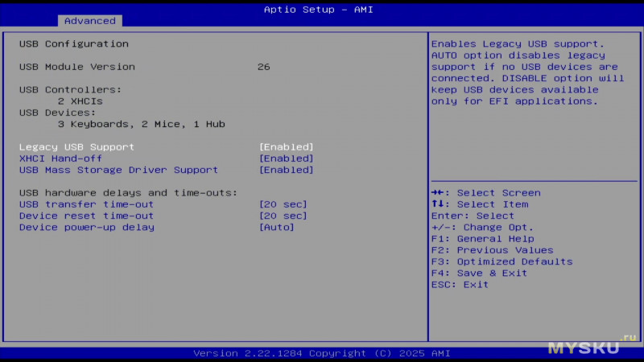Click the Select Screen arrow keys hint
644x362 pixels.
[486, 193]
